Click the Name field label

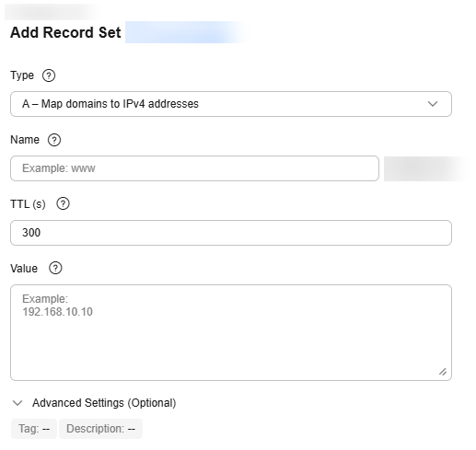pyautogui.click(x=25, y=140)
